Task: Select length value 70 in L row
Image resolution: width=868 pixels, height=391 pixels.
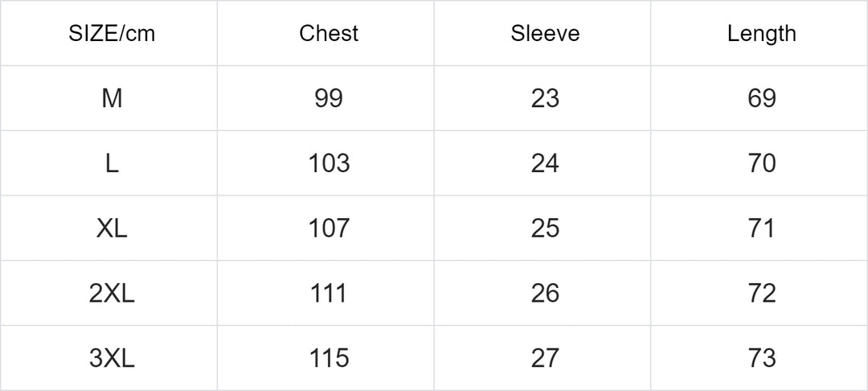Action: tap(762, 164)
